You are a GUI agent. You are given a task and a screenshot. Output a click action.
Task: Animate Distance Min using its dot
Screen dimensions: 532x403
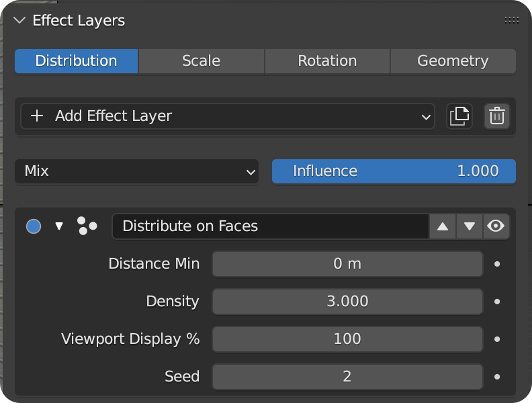point(497,264)
